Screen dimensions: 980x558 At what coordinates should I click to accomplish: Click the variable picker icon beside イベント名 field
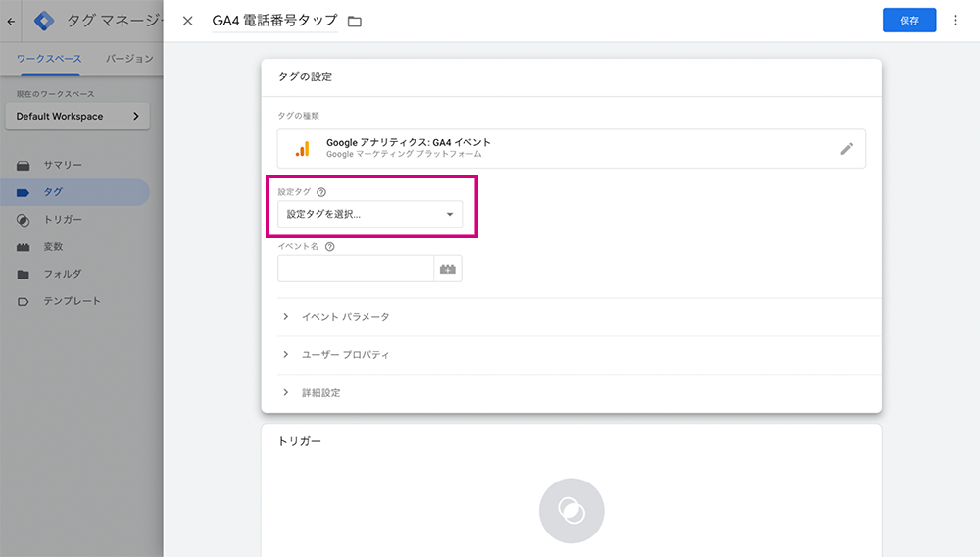pyautogui.click(x=448, y=269)
